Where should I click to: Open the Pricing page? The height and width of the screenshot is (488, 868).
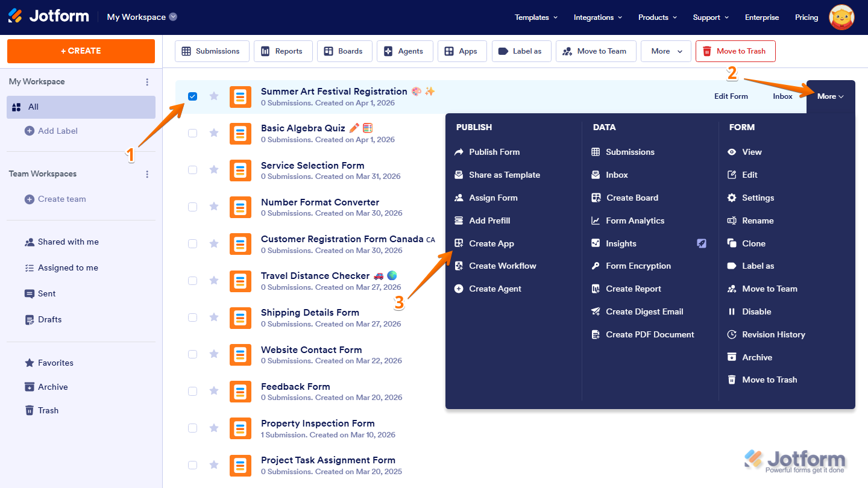(807, 17)
